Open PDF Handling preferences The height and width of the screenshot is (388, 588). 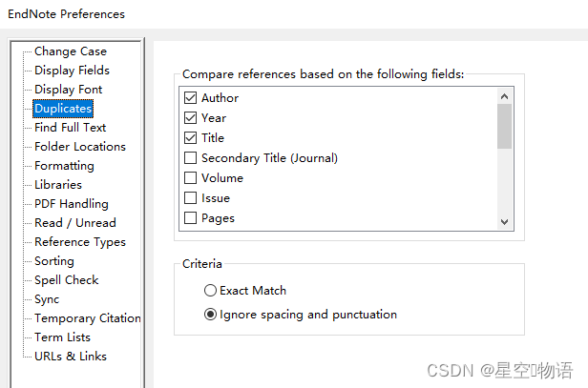click(x=71, y=204)
